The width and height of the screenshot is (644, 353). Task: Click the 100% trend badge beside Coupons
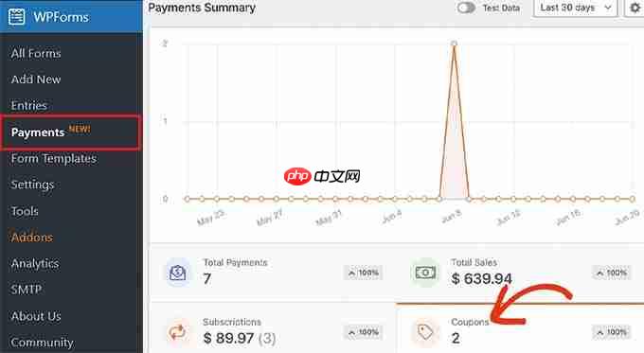point(612,331)
